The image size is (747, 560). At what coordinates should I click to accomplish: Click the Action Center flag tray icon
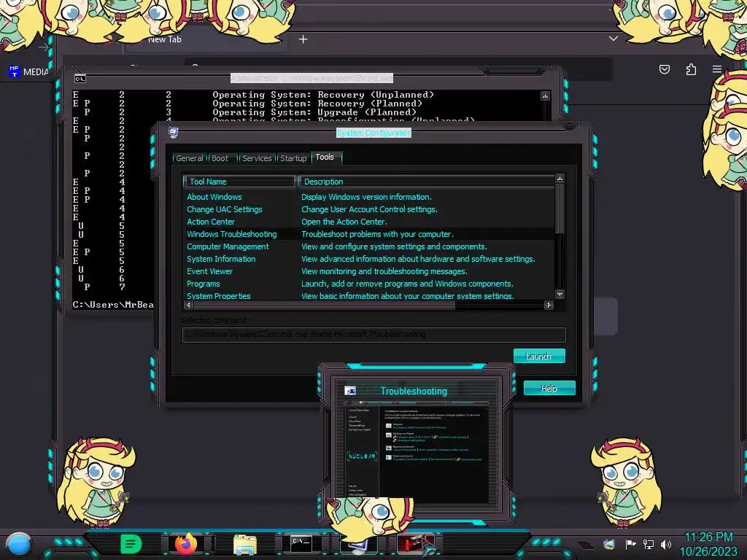[630, 544]
